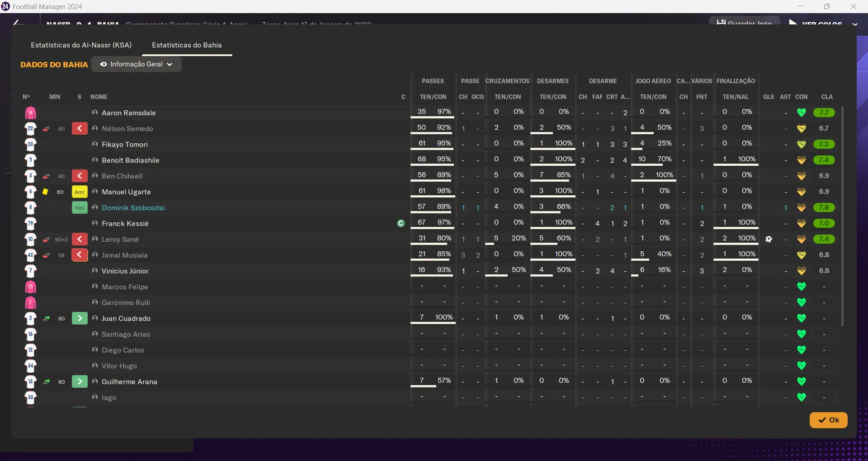Click Franck Kessié's captain C icon

(x=401, y=223)
